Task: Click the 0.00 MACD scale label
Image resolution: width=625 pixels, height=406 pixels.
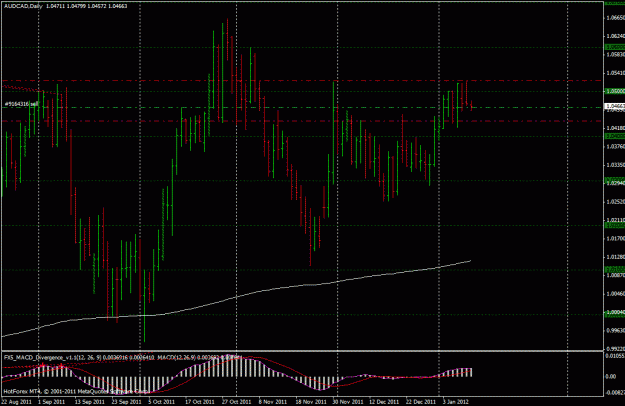Action: 610,376
